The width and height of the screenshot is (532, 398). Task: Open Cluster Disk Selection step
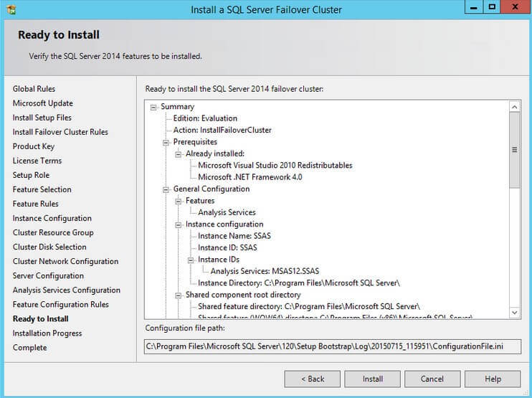(x=49, y=247)
